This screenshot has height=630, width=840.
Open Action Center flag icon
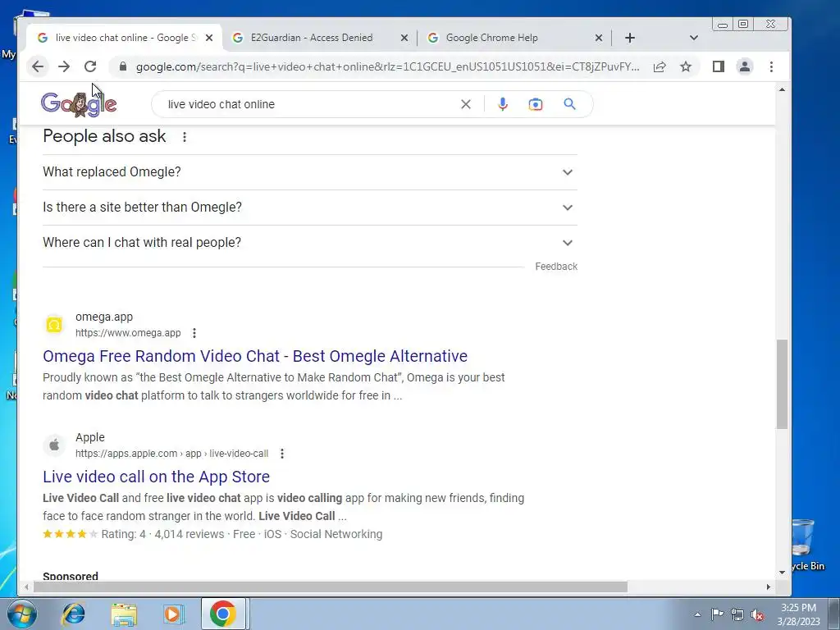click(717, 614)
